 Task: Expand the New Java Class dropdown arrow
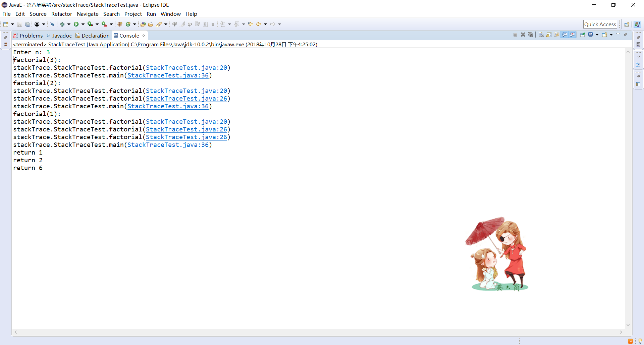135,24
